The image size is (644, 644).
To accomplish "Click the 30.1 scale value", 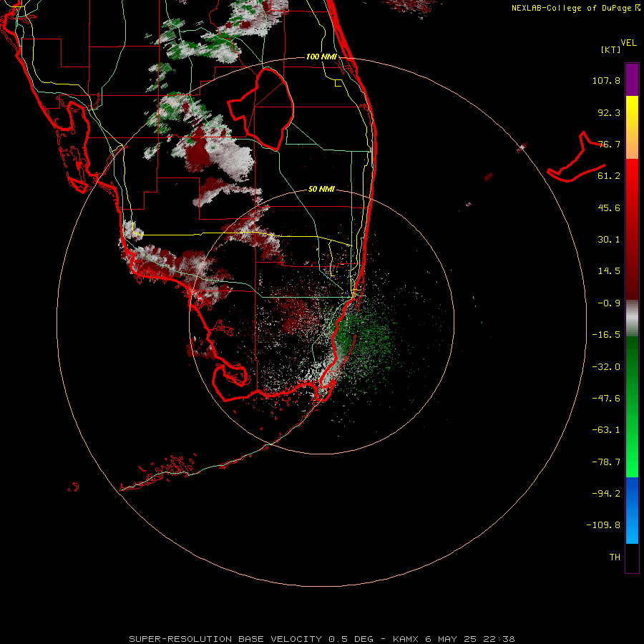I will 609,240.
